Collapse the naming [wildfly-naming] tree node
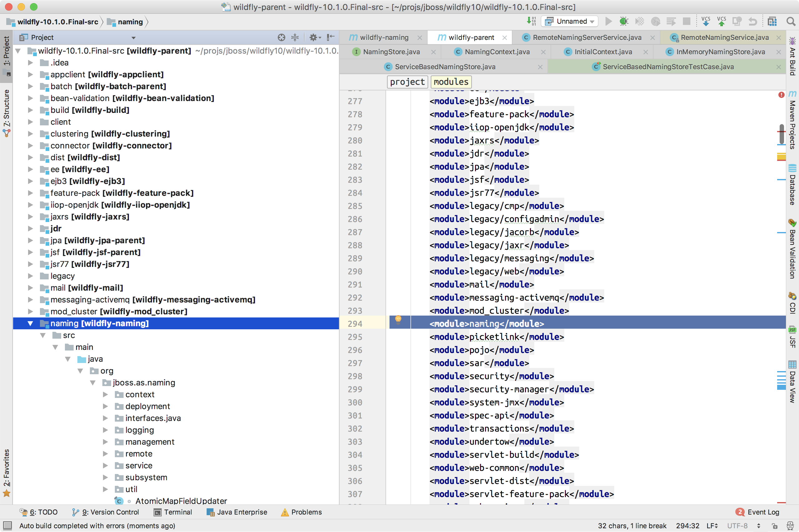Viewport: 799px width, 532px height. point(30,323)
